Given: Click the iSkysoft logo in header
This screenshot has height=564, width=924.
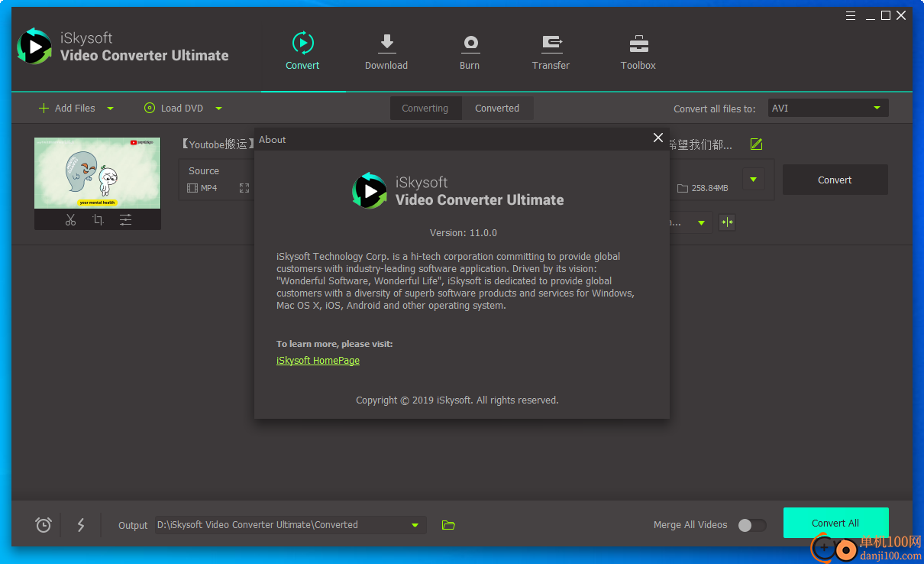Looking at the screenshot, I should click(34, 46).
